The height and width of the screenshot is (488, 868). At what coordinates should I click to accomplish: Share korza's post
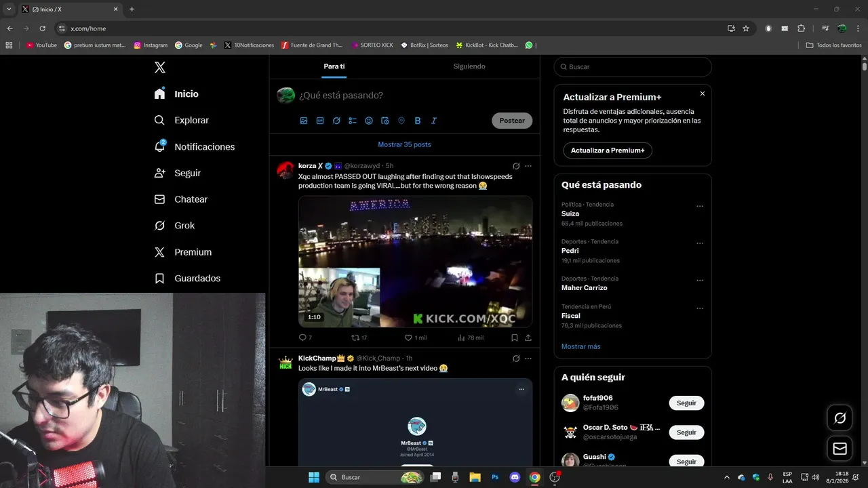point(528,338)
